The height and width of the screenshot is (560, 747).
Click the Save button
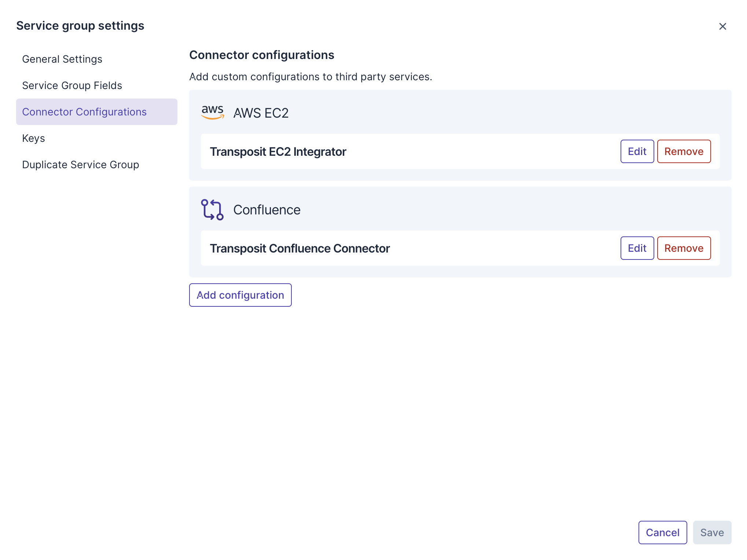point(712,533)
